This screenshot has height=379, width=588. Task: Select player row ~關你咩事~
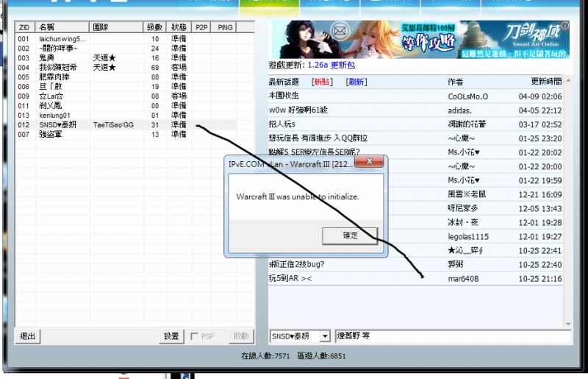point(126,49)
